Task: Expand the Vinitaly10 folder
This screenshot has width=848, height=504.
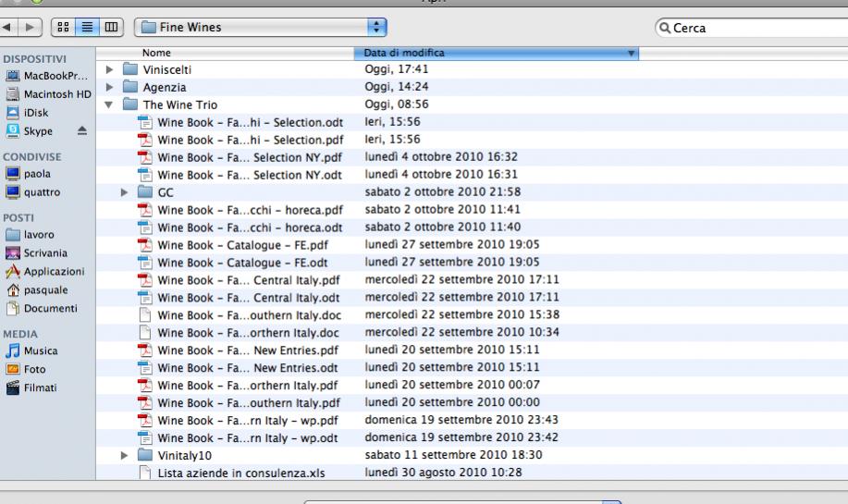Action: (x=124, y=455)
